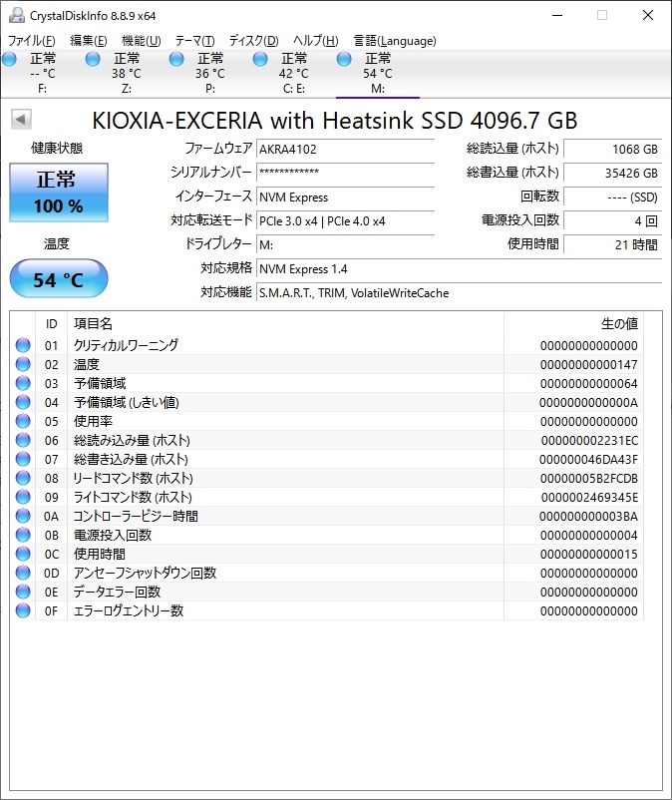
Task: Click the CrystalDiskInfo app icon in title bar
Action: click(x=16, y=15)
